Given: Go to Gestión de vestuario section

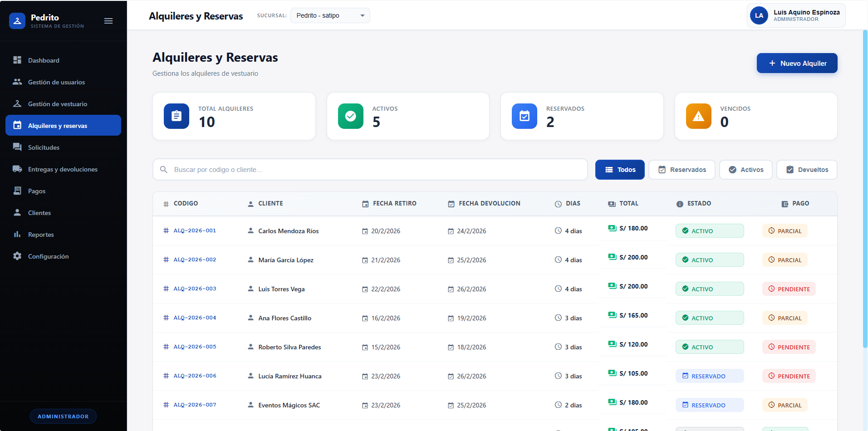Looking at the screenshot, I should [58, 104].
